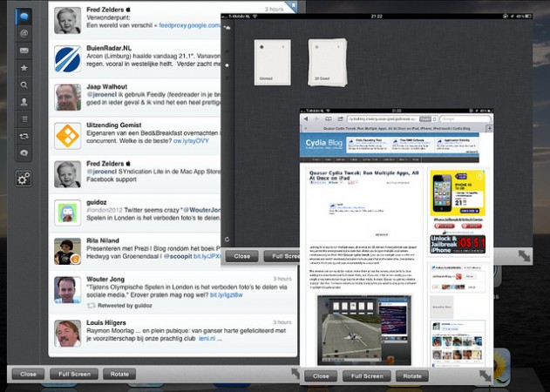This screenshot has width=550, height=392.
Task: Open the Twitter timeline speech bubble icon
Action: coord(24,17)
